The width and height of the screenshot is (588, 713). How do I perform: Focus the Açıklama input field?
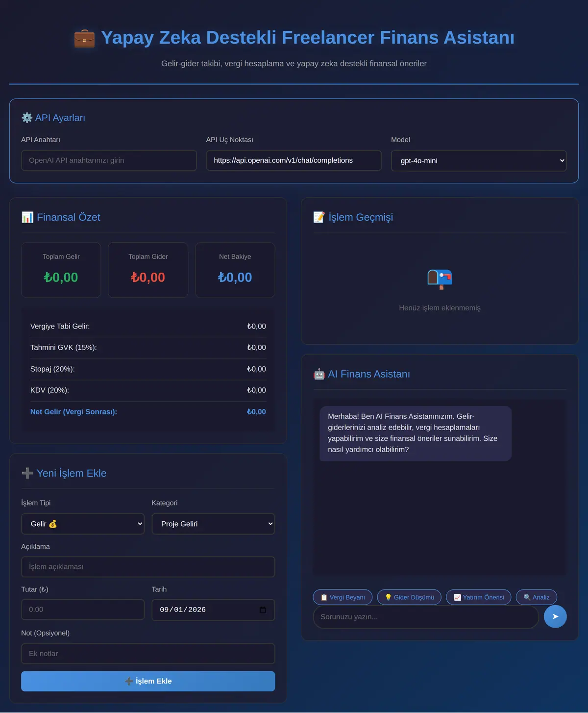click(x=148, y=567)
